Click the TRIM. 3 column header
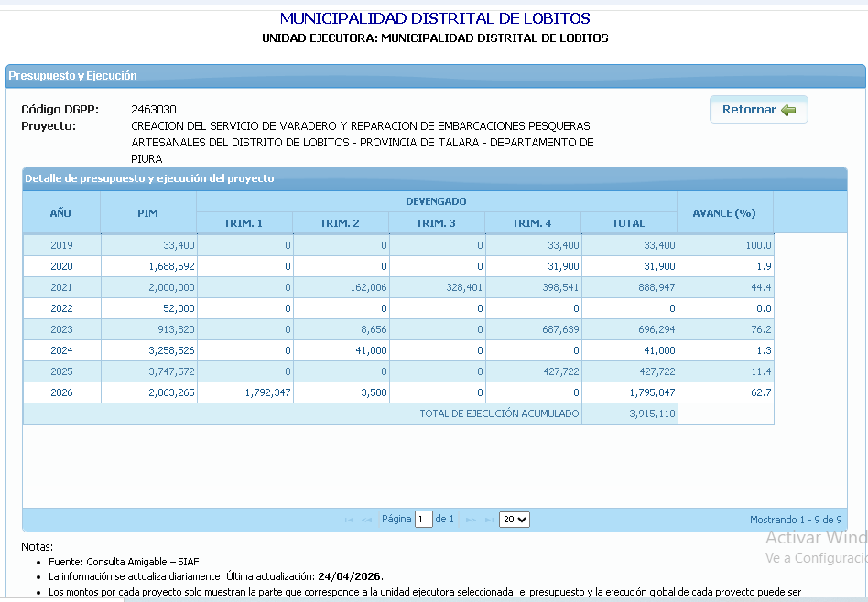 [x=436, y=223]
